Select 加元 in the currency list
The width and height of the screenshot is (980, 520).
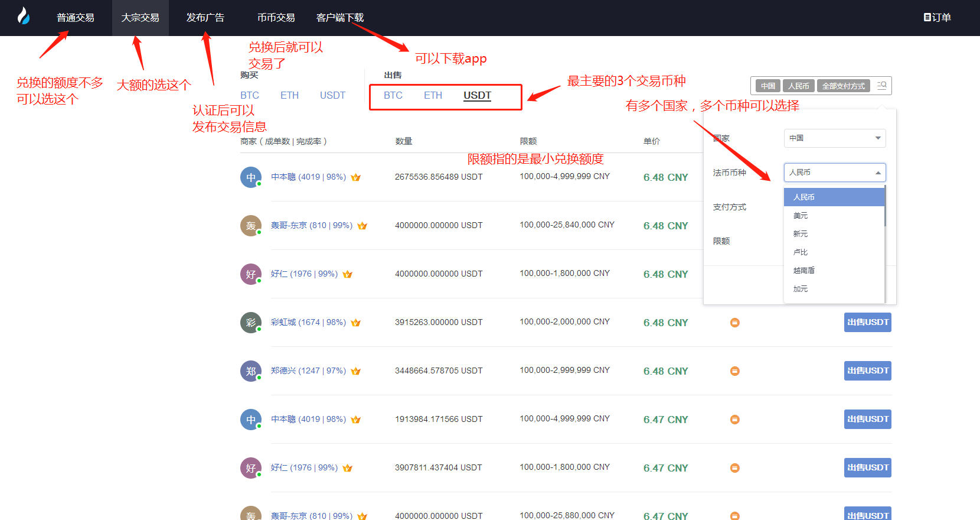point(834,289)
